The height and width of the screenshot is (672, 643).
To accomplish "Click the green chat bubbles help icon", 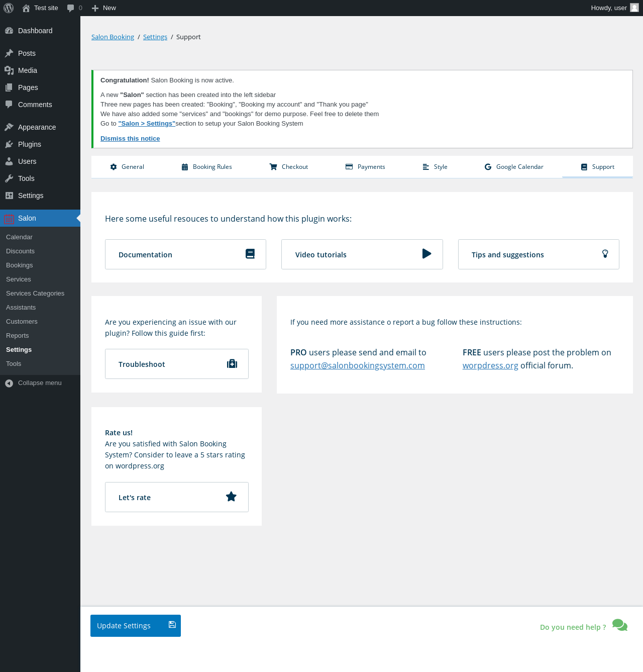I will pyautogui.click(x=620, y=625).
